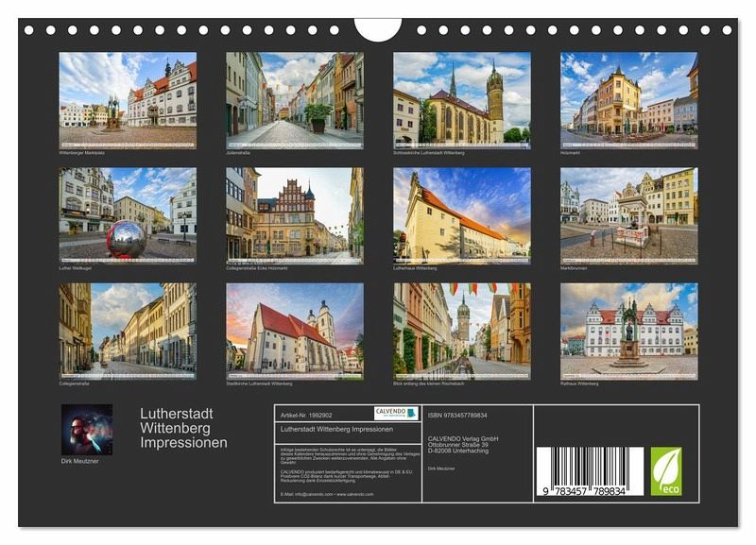Click the 'Blick entlang des kleinen Rischebach' caption
This screenshot has height=545, width=756.
click(x=429, y=384)
